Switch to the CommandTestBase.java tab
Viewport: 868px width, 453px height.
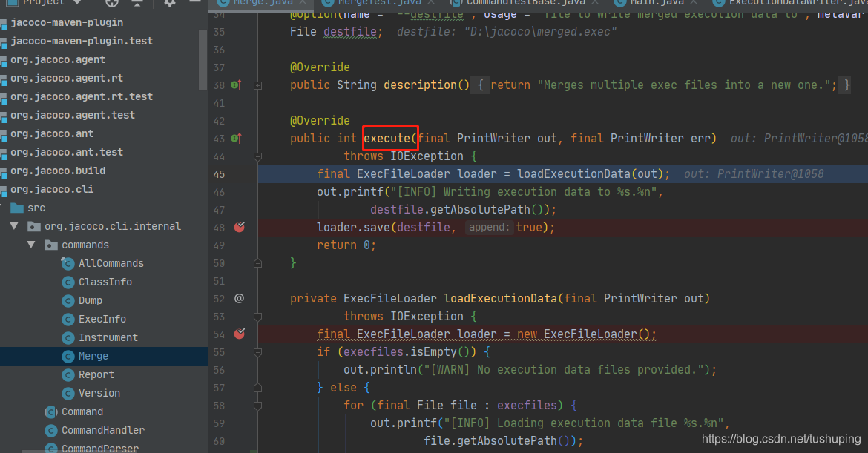tap(525, 3)
